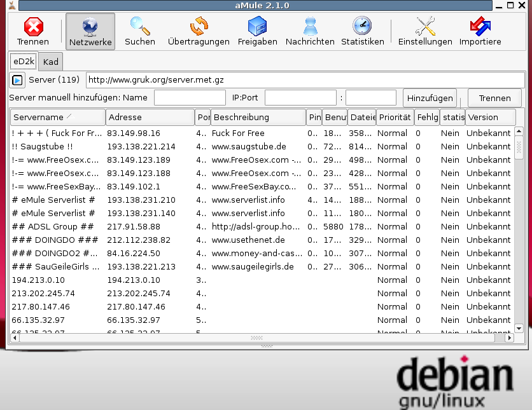Sort by Ping column header
The image size is (532, 410).
pyautogui.click(x=314, y=117)
